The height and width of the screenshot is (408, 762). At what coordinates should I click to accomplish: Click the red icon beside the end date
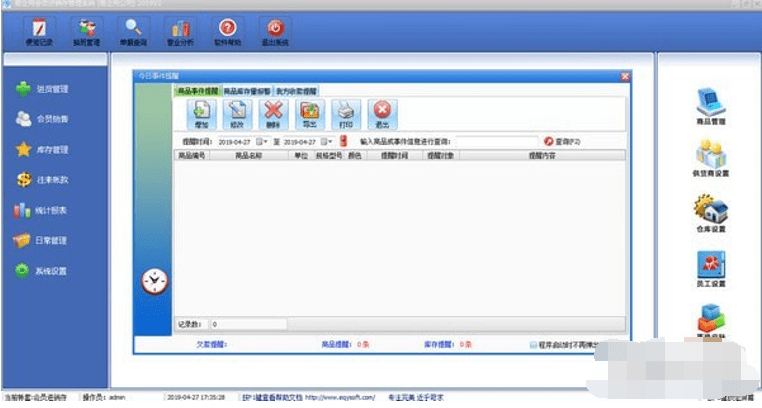click(344, 141)
